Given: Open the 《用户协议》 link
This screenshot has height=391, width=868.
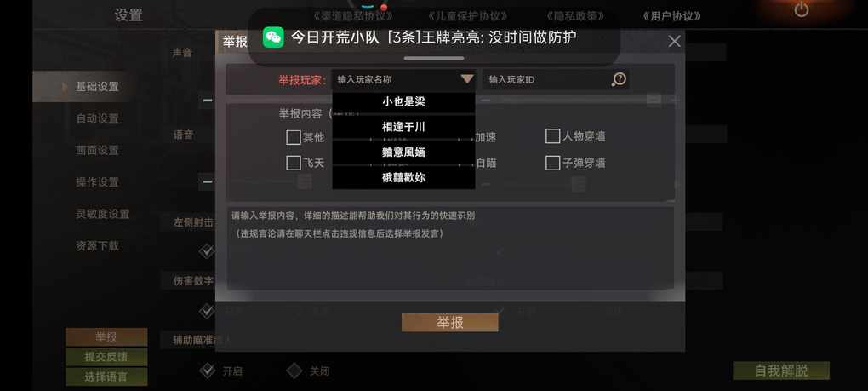Looking at the screenshot, I should coord(671,16).
